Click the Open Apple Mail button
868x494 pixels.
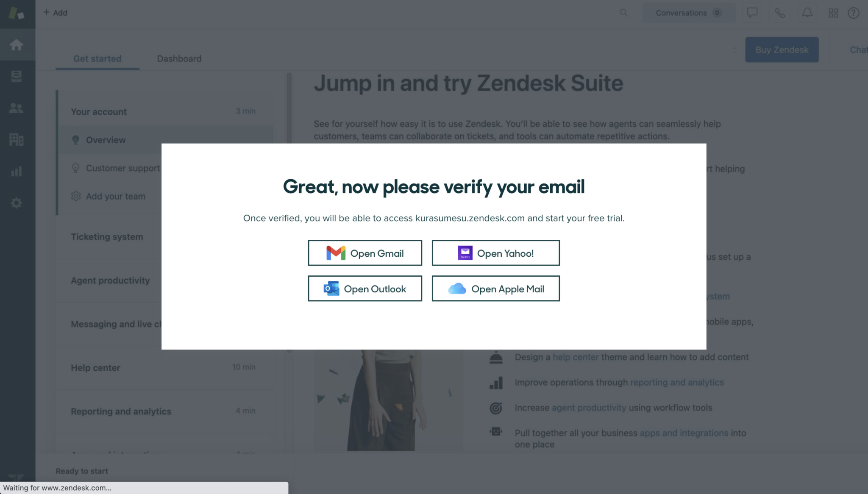pyautogui.click(x=495, y=289)
